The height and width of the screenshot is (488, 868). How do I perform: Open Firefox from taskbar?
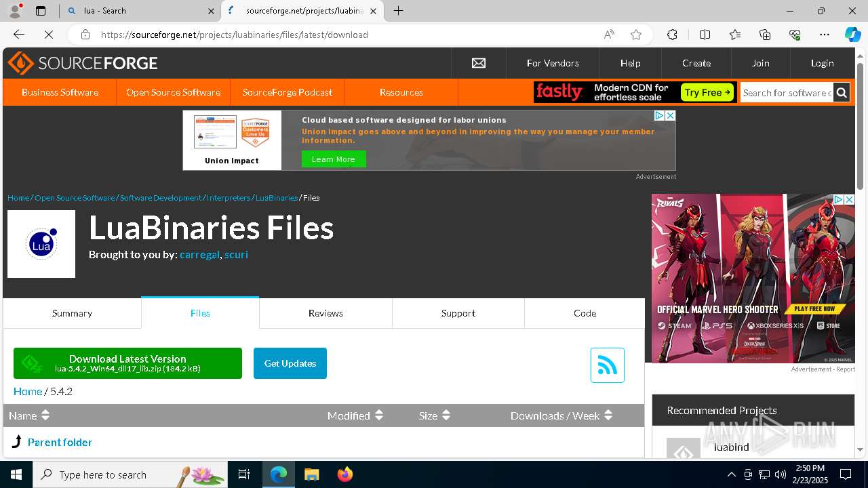345,474
